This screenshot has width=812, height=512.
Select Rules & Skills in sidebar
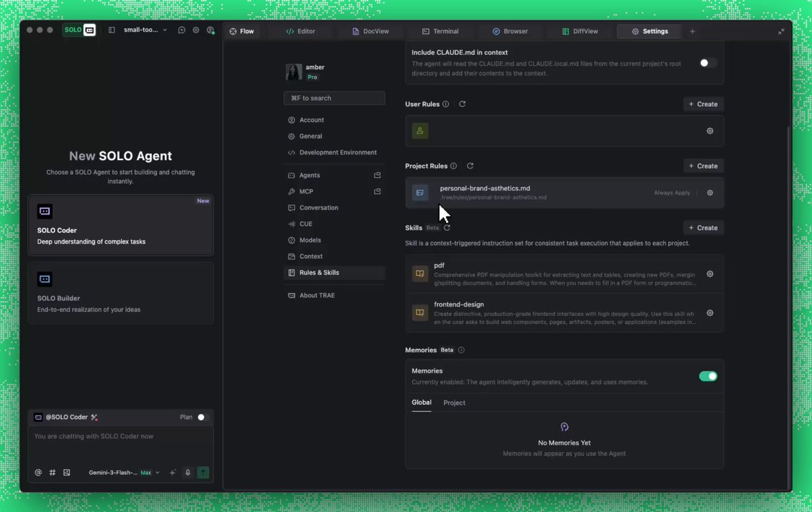point(334,273)
